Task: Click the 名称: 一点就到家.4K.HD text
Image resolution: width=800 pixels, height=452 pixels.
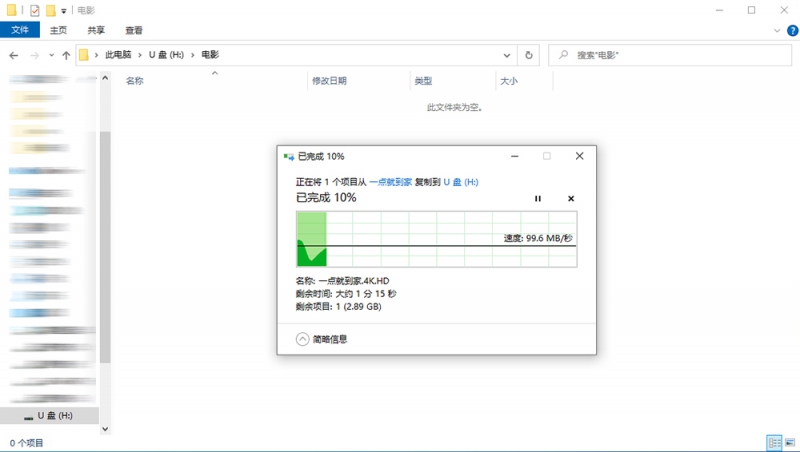Action: (x=342, y=281)
